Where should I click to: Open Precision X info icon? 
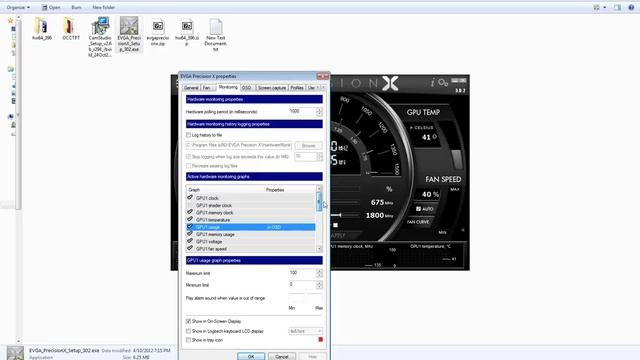(x=432, y=83)
